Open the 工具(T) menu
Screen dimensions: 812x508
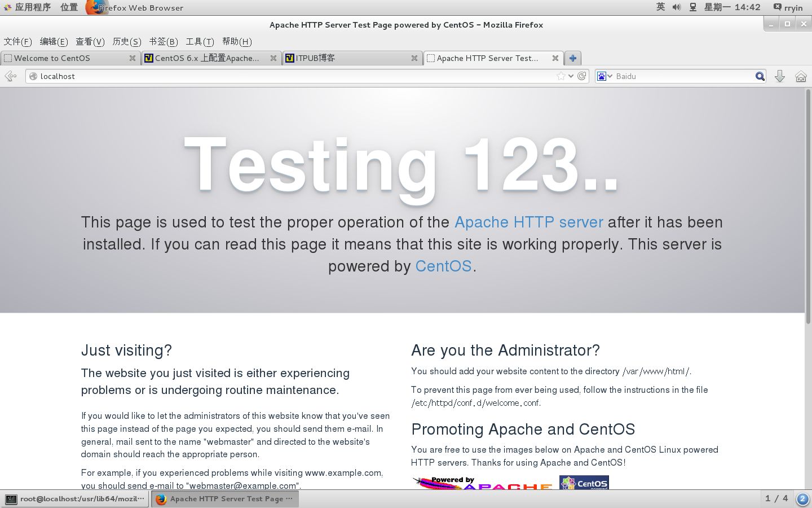(x=200, y=42)
